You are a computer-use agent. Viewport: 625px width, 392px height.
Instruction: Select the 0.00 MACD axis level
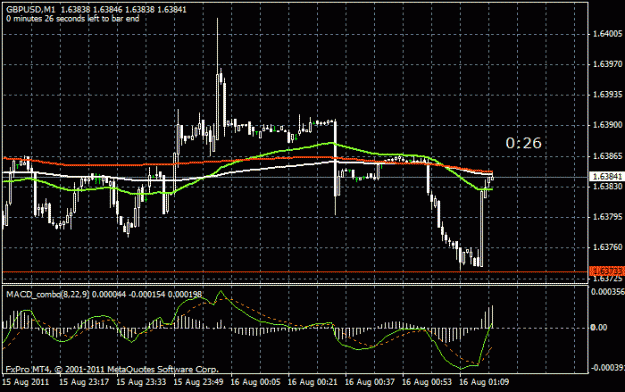tap(599, 327)
